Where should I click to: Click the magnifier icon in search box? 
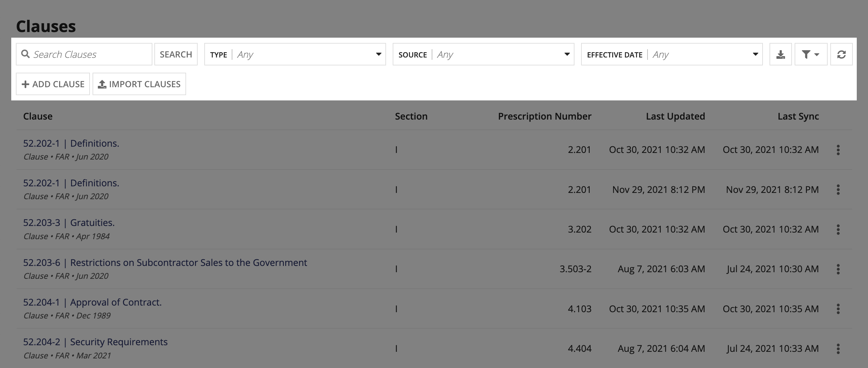point(25,54)
